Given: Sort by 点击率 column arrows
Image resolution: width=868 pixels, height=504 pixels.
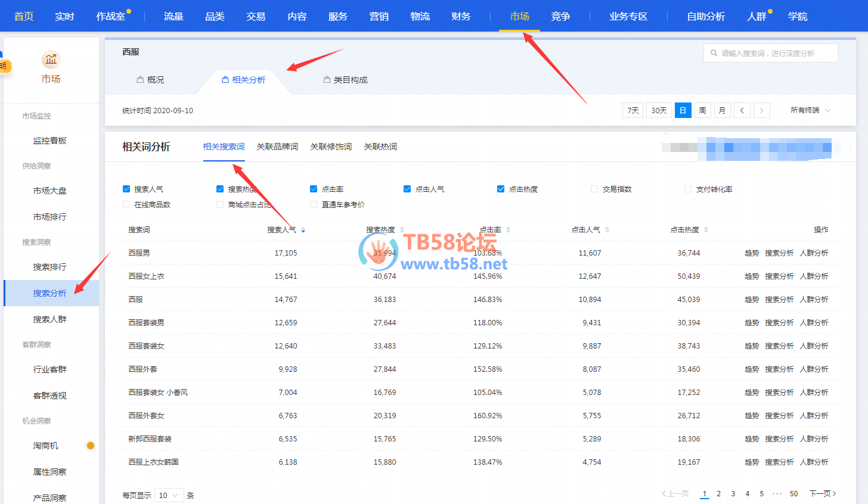Looking at the screenshot, I should 508,230.
